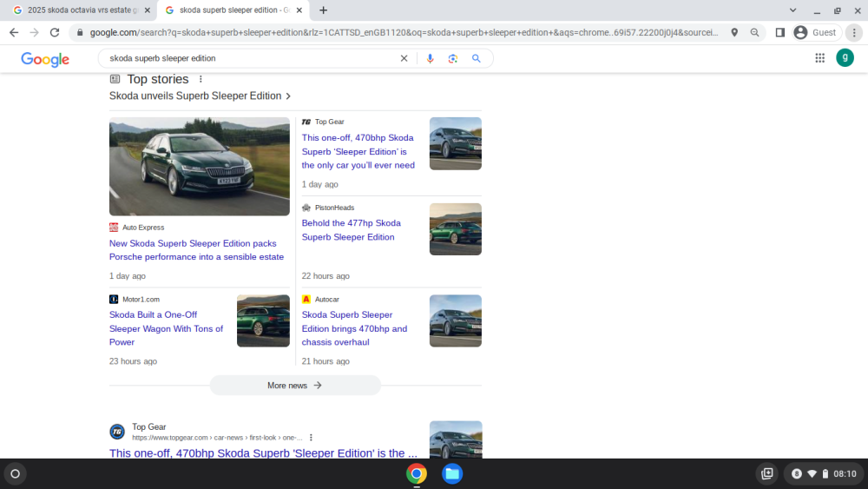Click the Auto Express source label
Viewport: 868px width, 489px height.
tap(143, 227)
